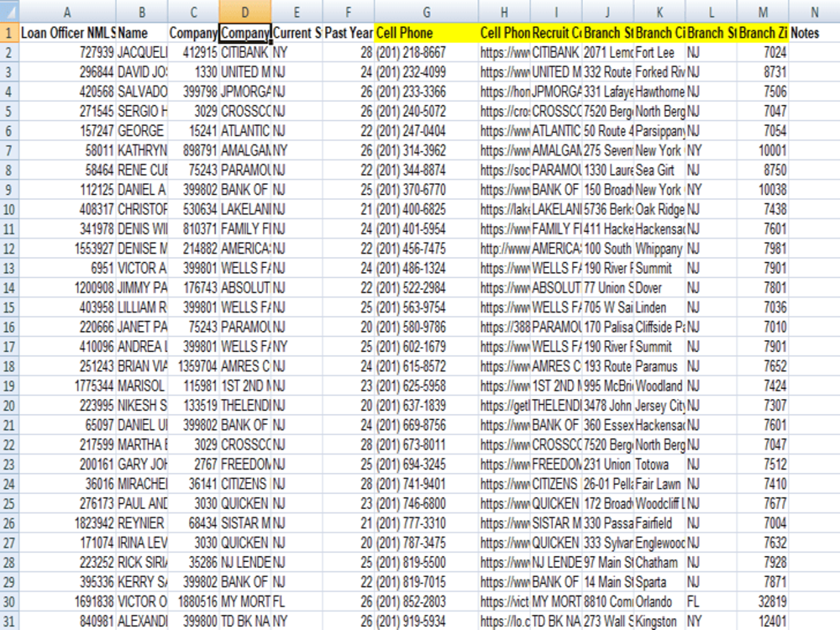Image resolution: width=840 pixels, height=630 pixels.
Task: Click the Select All corner button
Action: pos(9,12)
